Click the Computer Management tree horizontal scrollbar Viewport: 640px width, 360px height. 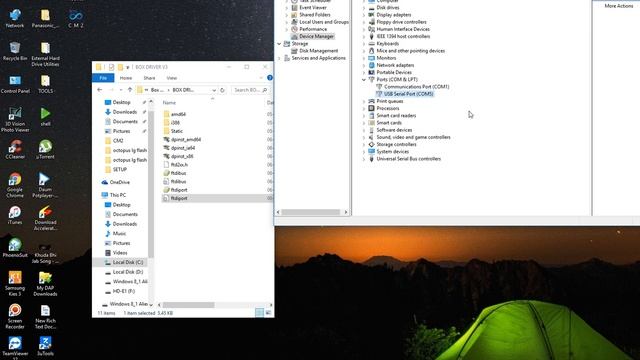[312, 212]
